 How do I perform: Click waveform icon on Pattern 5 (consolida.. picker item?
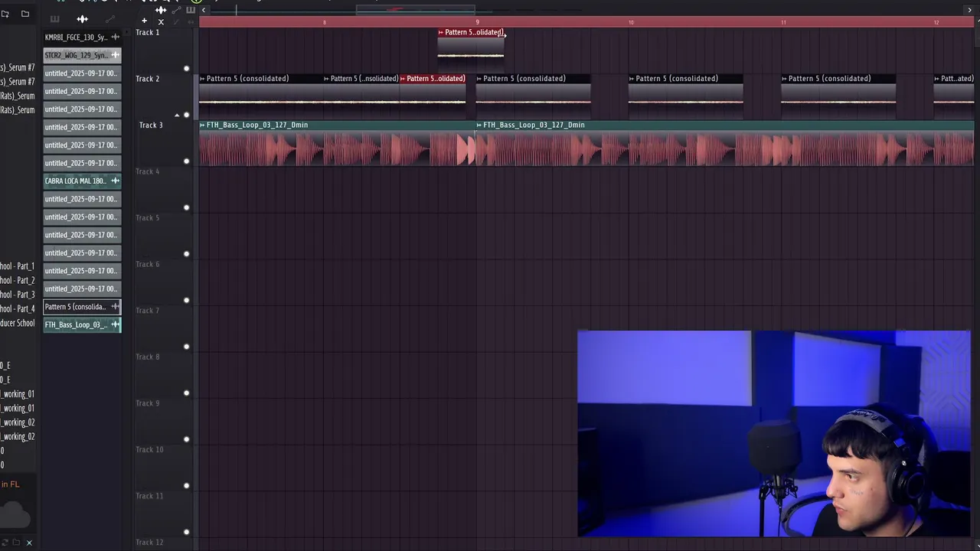(x=115, y=307)
